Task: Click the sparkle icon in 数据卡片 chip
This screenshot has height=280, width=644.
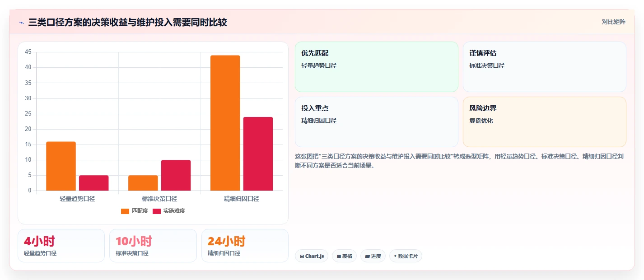Action: (395, 256)
